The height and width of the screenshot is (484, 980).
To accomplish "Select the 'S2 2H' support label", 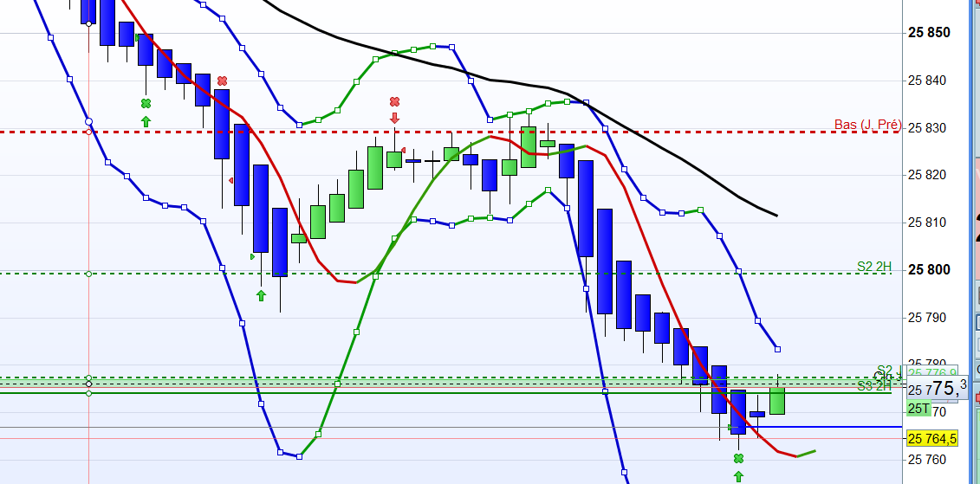I will coord(874,267).
